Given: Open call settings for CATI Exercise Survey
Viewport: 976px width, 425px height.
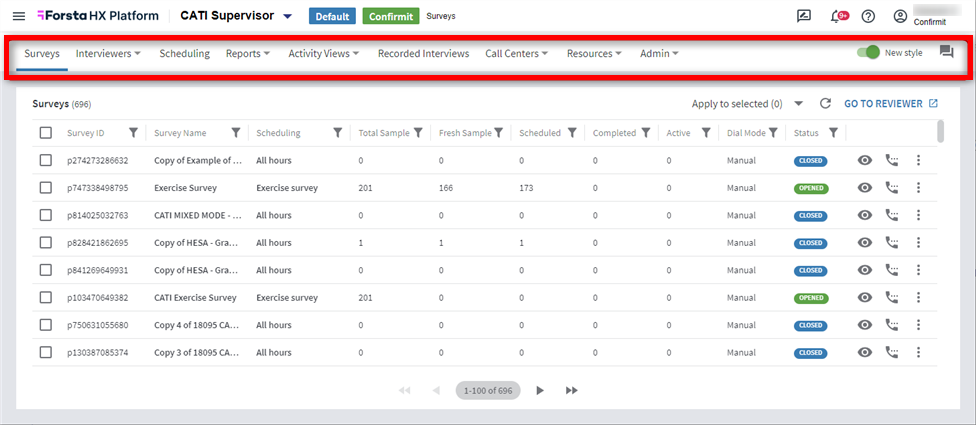Looking at the screenshot, I should tap(892, 297).
